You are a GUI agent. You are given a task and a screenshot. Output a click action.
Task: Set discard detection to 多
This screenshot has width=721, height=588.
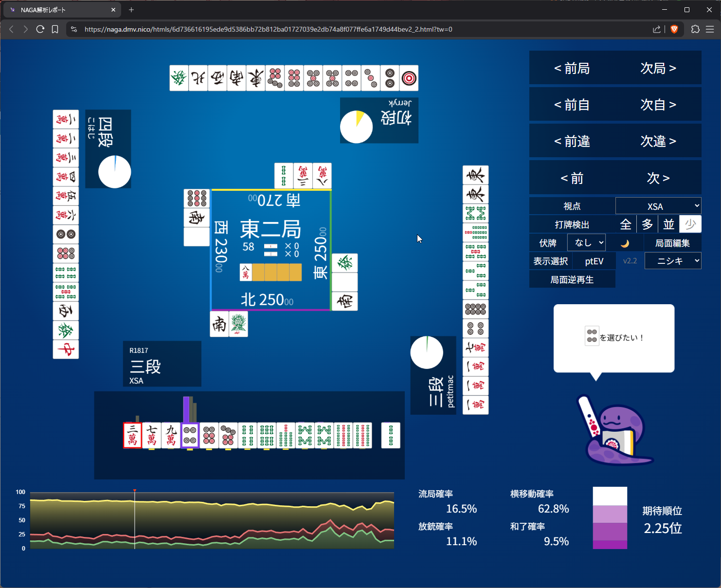pos(647,224)
